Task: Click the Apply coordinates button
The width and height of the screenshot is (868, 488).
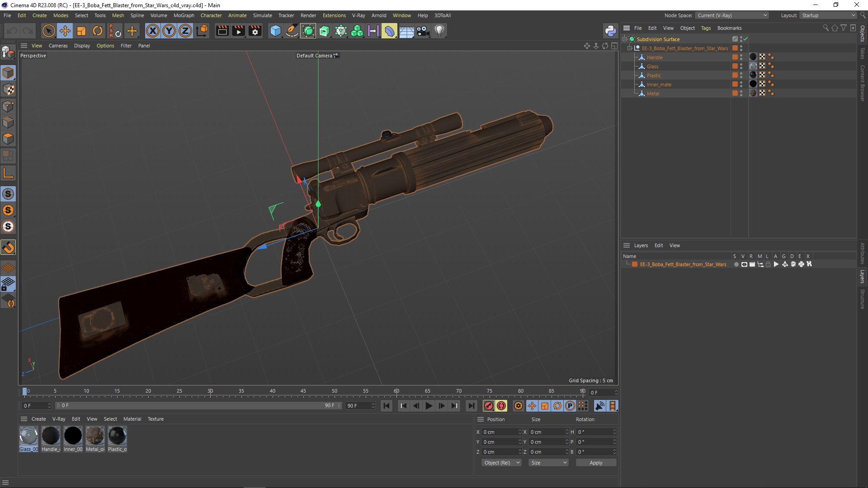Action: tap(596, 463)
